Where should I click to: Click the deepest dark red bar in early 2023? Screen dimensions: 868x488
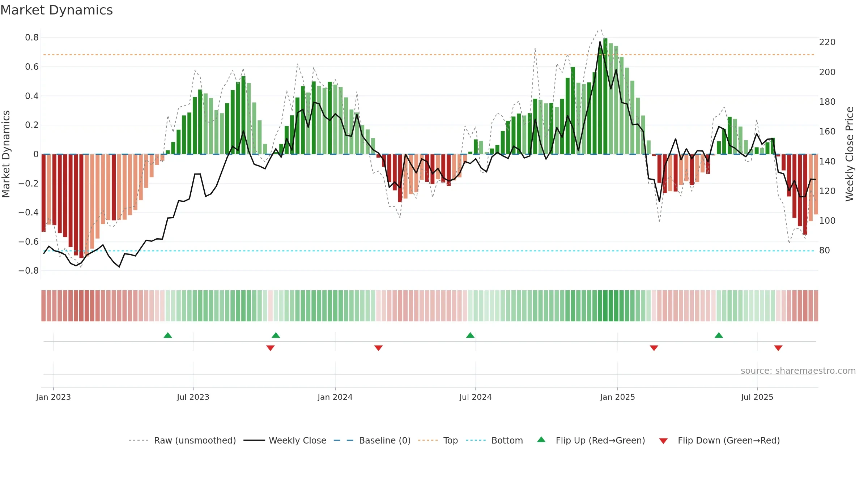[81, 206]
